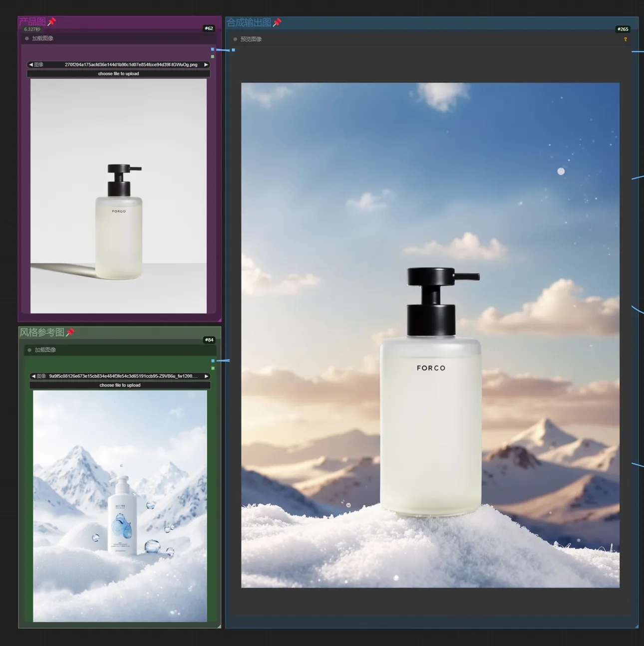
Task: Click the large composite output preview image
Action: coord(430,335)
